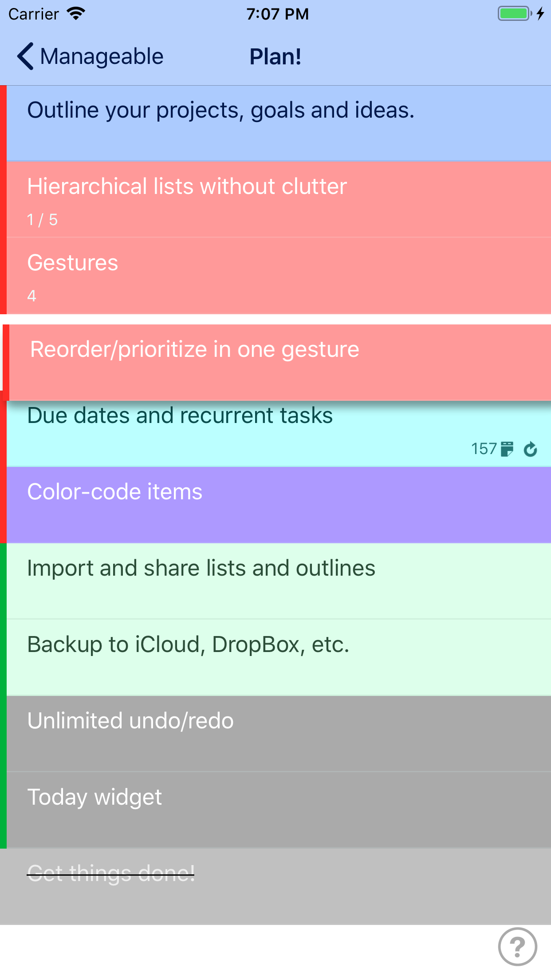
Task: Expand the 'Gestures' list with 4 items
Action: 73,275
